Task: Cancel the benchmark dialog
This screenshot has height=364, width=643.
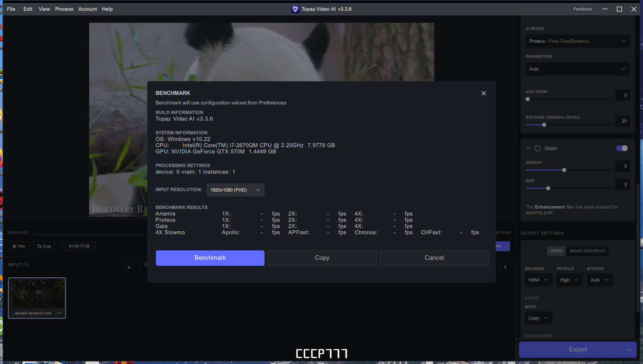Action: [434, 258]
